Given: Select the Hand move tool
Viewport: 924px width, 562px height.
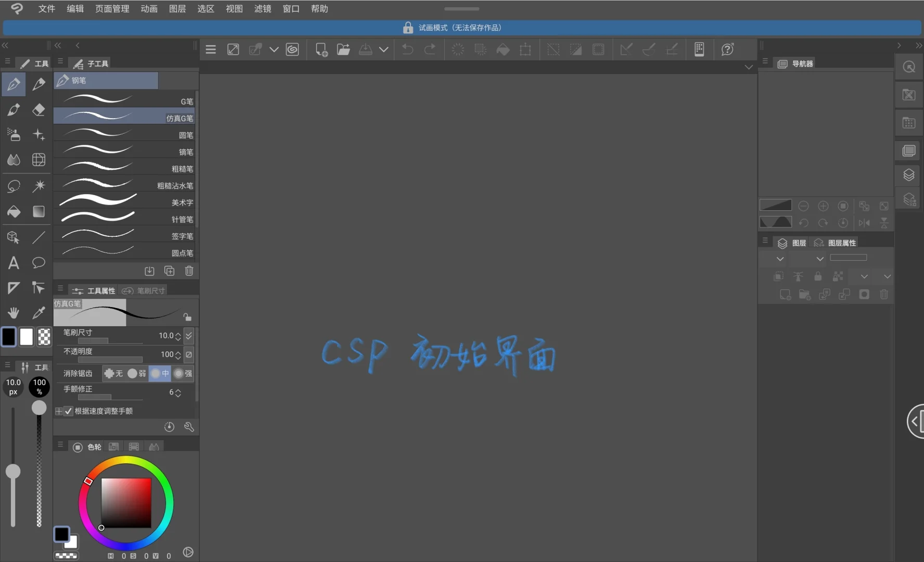Looking at the screenshot, I should coord(14,313).
